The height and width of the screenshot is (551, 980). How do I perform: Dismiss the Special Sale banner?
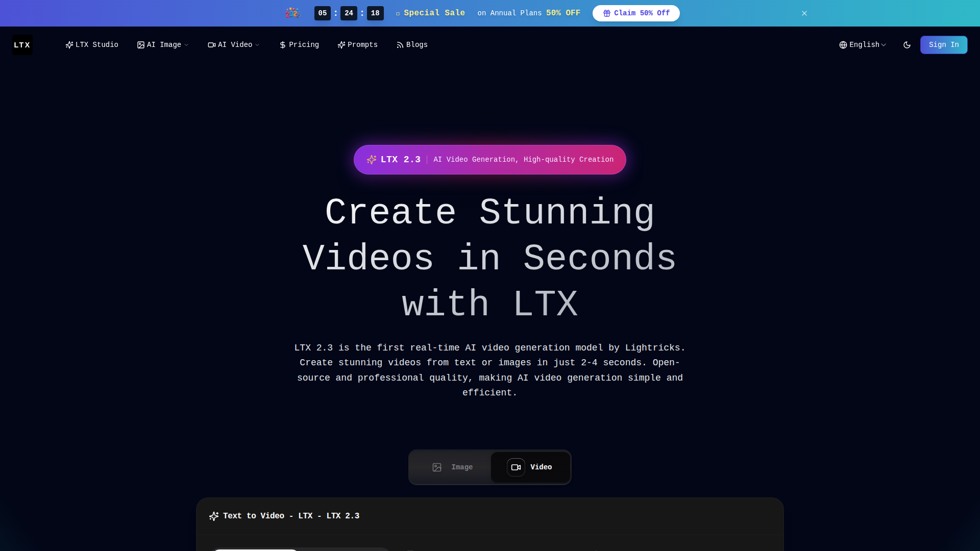click(804, 13)
